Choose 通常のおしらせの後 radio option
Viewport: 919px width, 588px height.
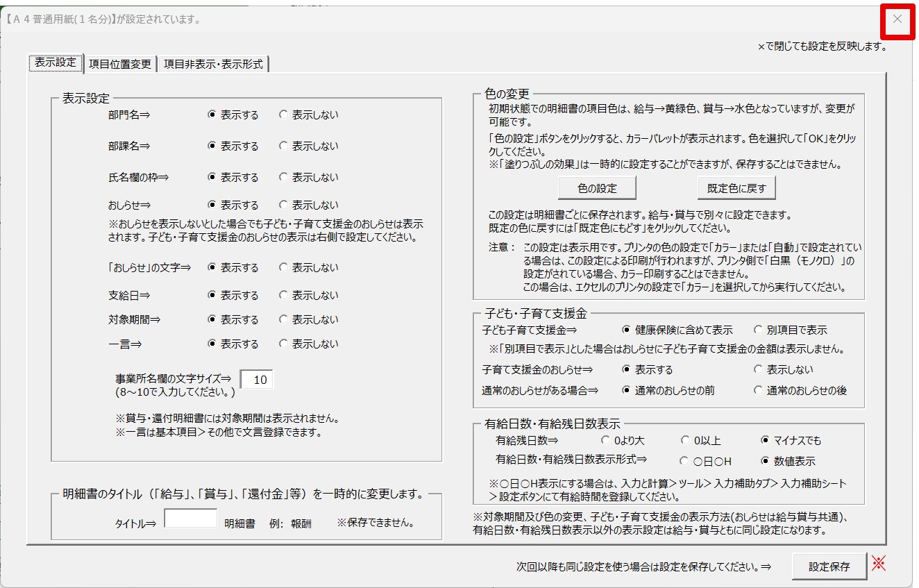(x=800, y=391)
